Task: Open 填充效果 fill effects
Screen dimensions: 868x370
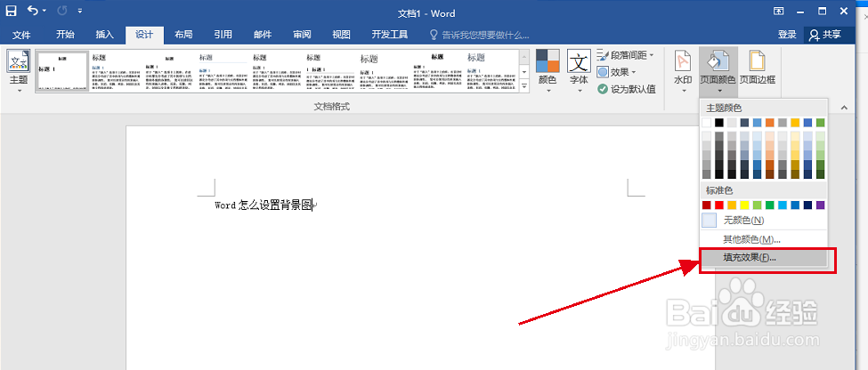Action: click(x=763, y=258)
